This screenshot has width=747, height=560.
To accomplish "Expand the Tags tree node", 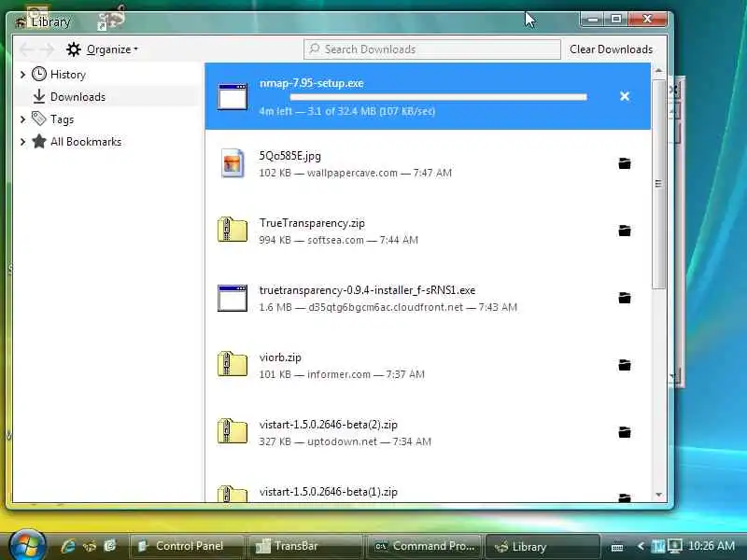I will point(22,119).
